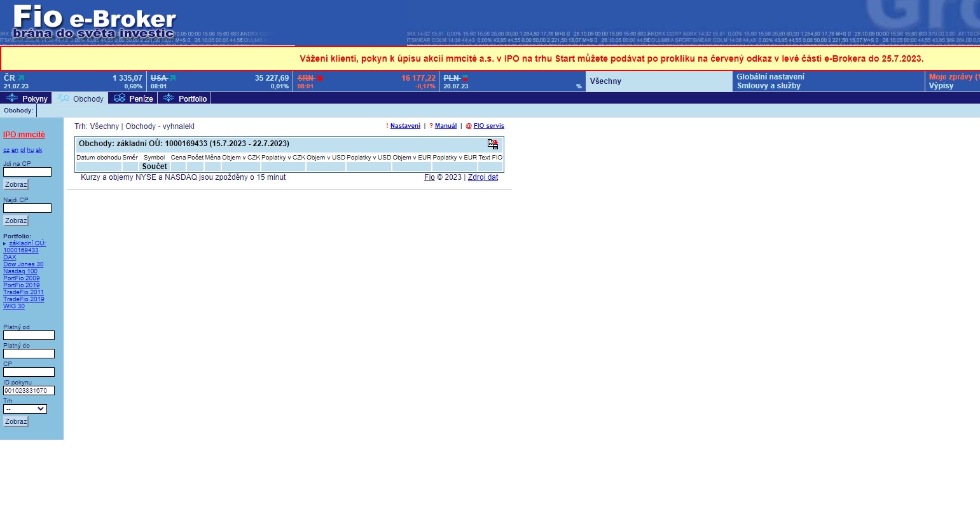This screenshot has height=509, width=980.
Task: Open Nastavení settings link
Action: click(405, 126)
